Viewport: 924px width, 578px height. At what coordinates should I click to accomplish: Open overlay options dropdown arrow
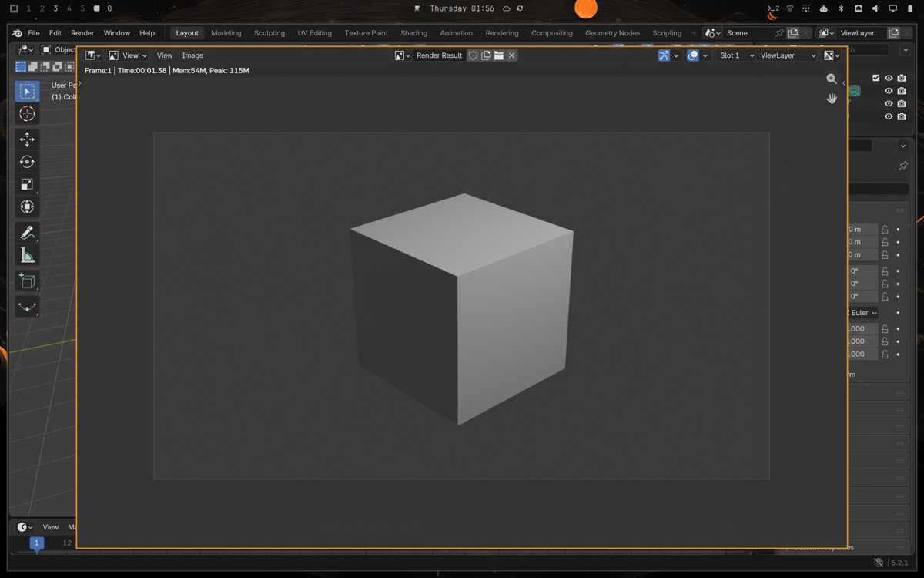(705, 55)
